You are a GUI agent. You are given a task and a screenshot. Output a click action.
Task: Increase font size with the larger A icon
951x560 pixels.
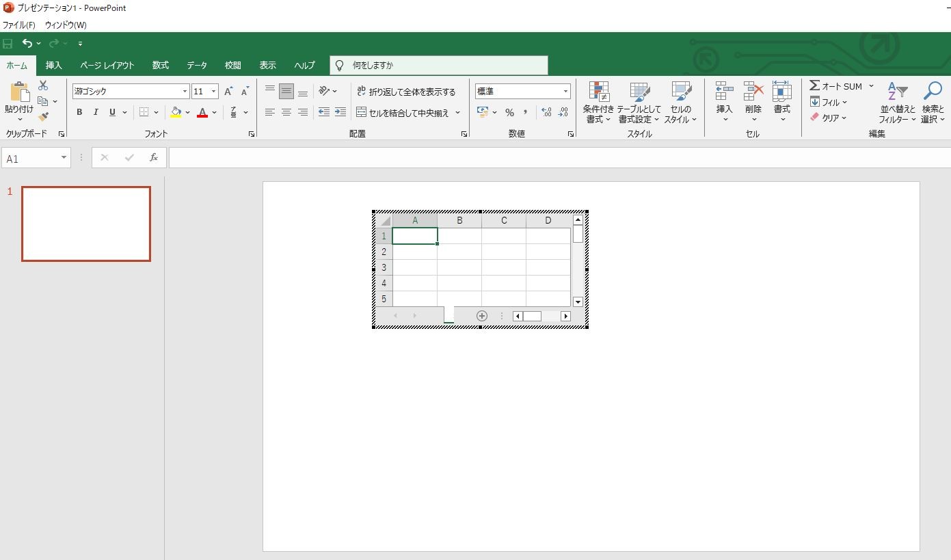point(228,92)
